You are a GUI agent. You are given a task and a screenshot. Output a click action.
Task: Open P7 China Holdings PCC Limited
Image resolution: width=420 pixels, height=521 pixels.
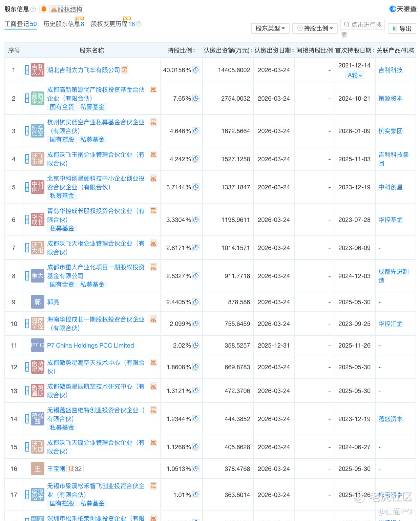pos(90,346)
